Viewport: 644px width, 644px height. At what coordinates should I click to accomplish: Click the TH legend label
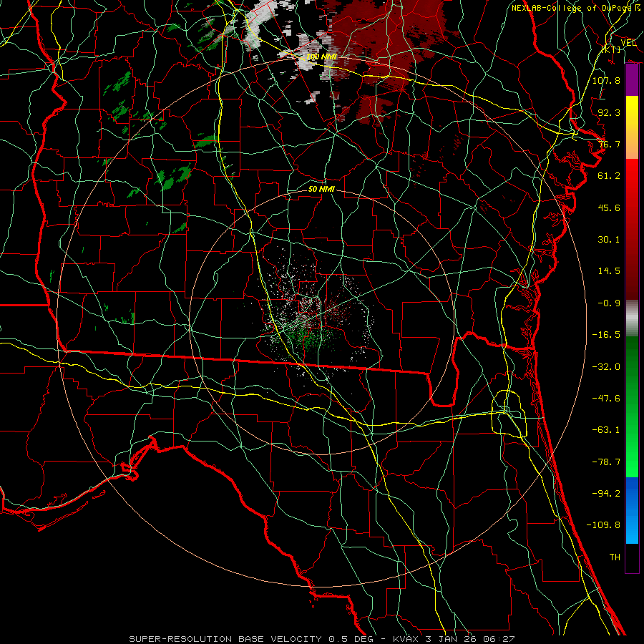615,557
